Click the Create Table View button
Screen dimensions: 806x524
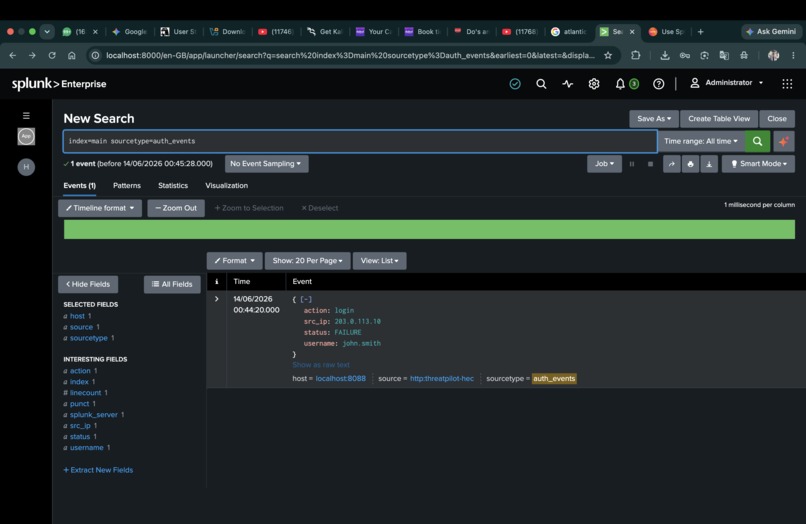[x=719, y=119]
